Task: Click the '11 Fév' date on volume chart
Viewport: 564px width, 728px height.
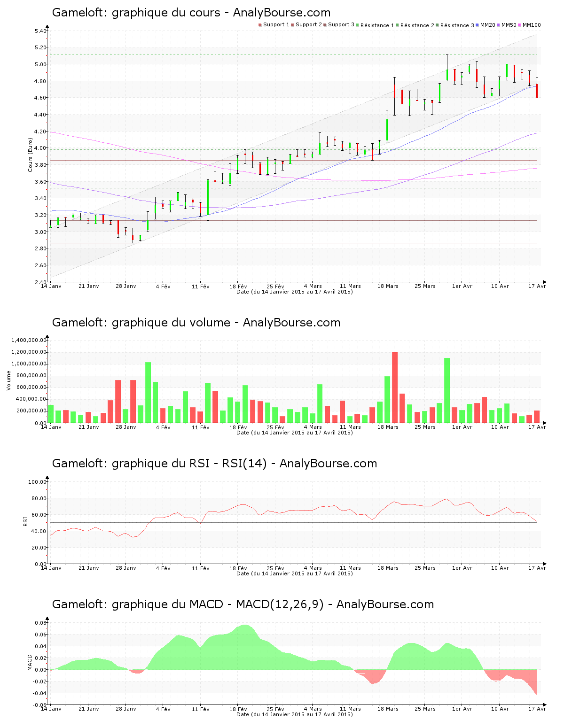Action: pyautogui.click(x=201, y=427)
